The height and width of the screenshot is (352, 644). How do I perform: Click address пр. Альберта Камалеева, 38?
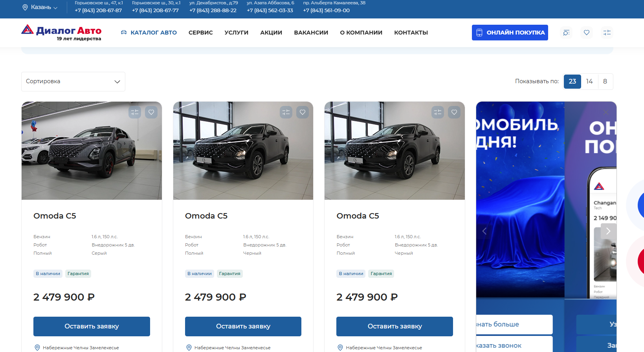(x=334, y=3)
